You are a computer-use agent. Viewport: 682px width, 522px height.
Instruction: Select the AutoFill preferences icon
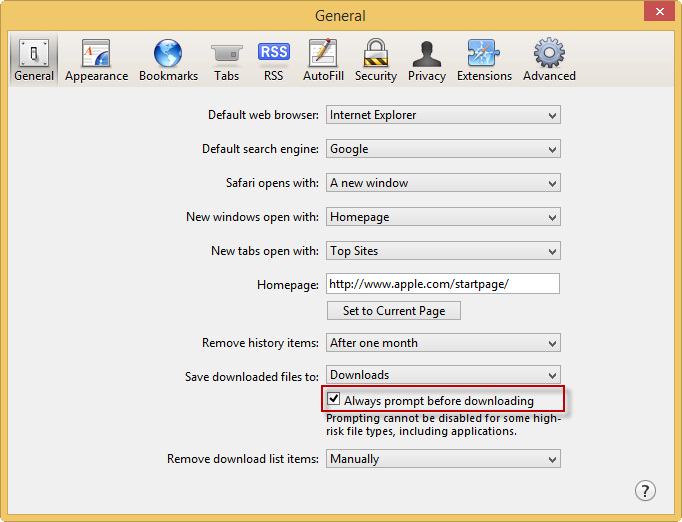point(323,60)
